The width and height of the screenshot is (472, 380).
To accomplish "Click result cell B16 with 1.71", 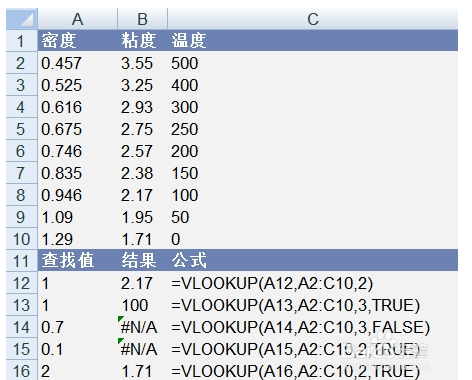I will pyautogui.click(x=142, y=370).
